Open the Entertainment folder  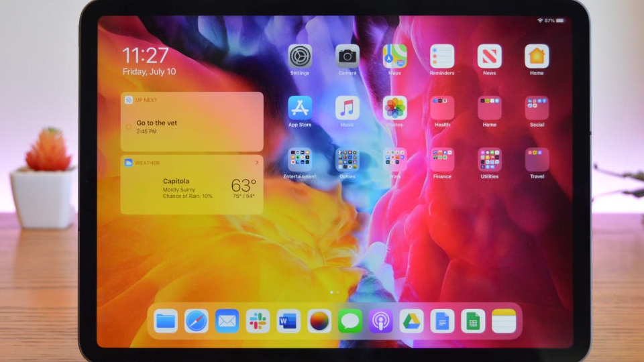point(300,160)
